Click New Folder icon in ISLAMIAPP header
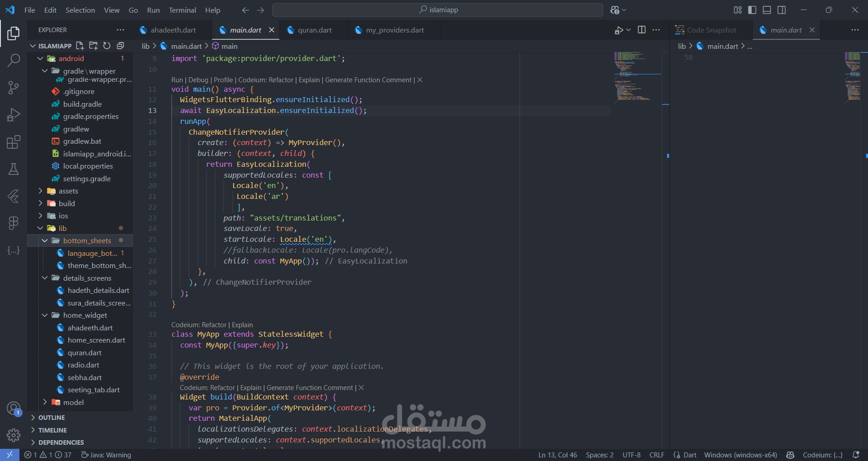The width and height of the screenshot is (868, 461). (94, 46)
